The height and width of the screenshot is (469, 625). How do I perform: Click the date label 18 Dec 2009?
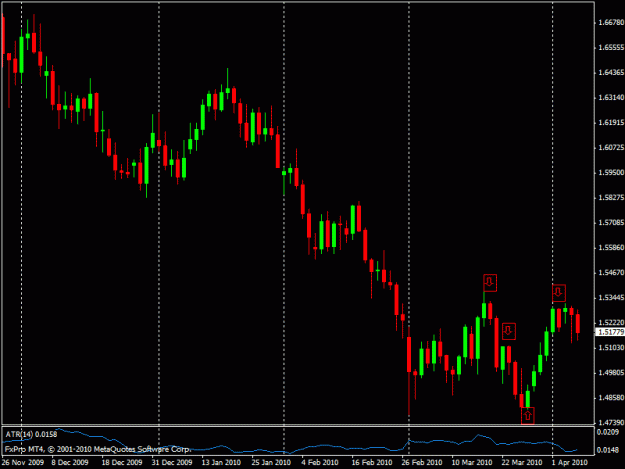coord(122,462)
